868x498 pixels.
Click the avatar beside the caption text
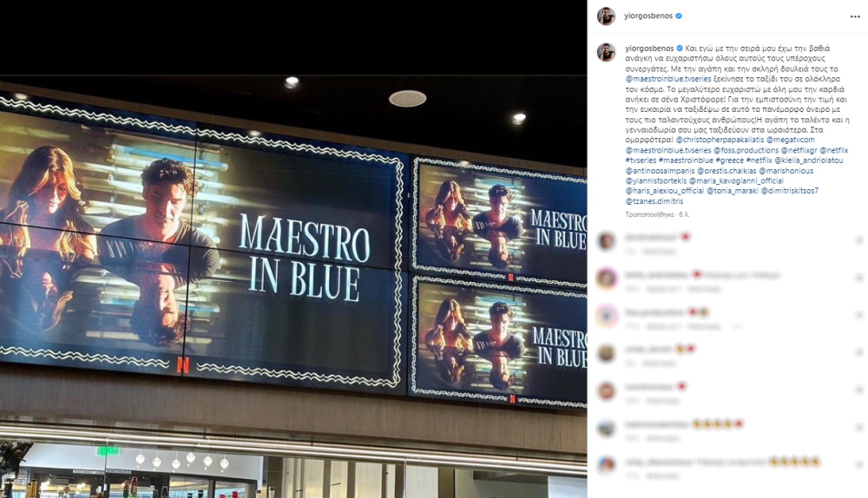tap(606, 53)
